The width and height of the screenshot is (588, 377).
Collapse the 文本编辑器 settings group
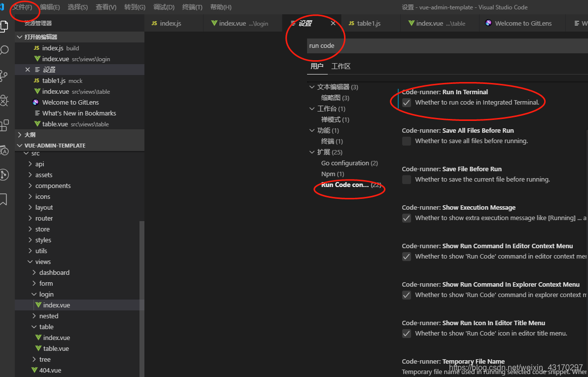click(x=311, y=87)
